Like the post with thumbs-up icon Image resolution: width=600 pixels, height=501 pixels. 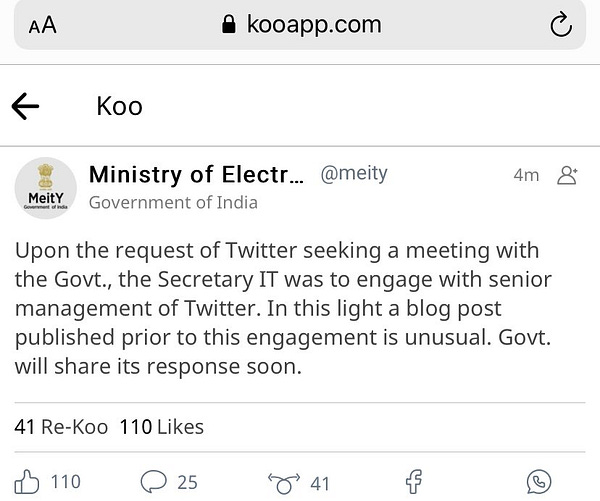pyautogui.click(x=27, y=481)
